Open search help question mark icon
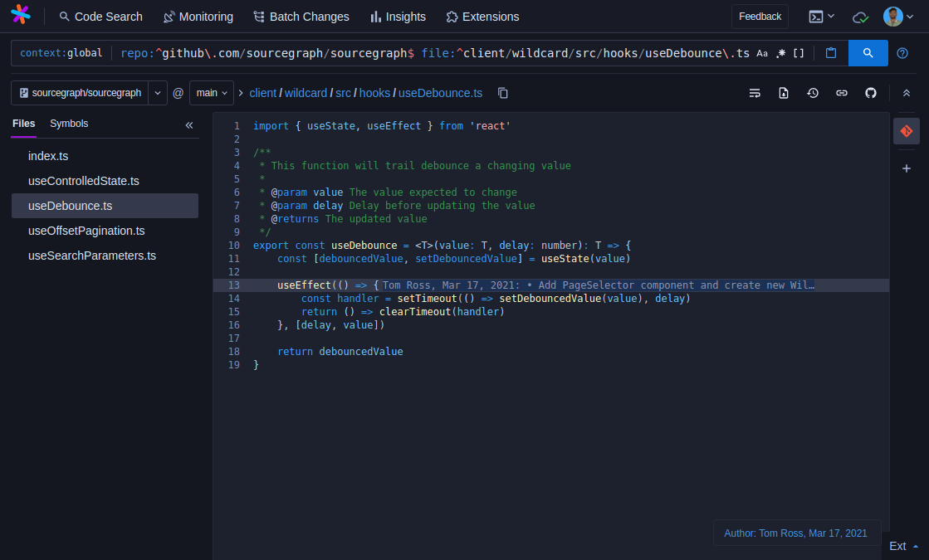The image size is (929, 560). click(902, 53)
